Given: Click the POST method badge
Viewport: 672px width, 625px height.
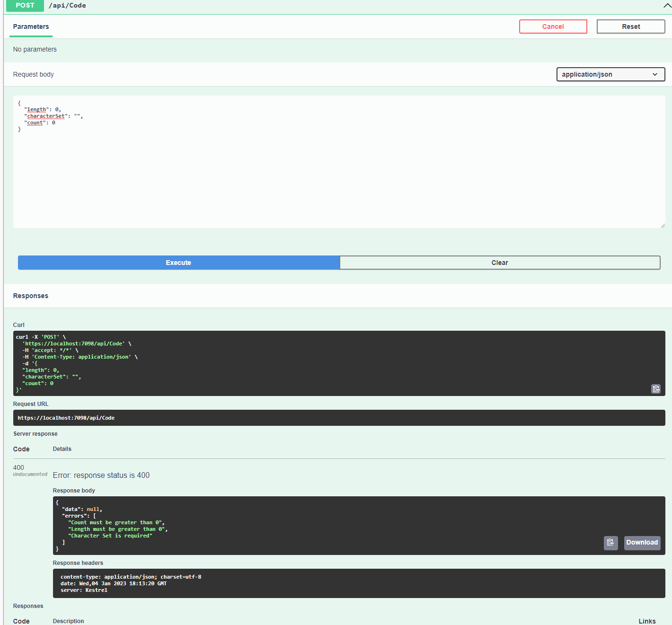Looking at the screenshot, I should click(x=25, y=6).
